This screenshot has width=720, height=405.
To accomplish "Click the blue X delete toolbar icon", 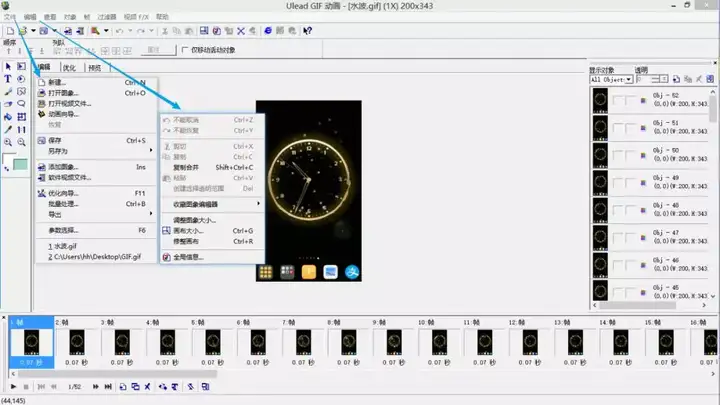I will (241, 31).
